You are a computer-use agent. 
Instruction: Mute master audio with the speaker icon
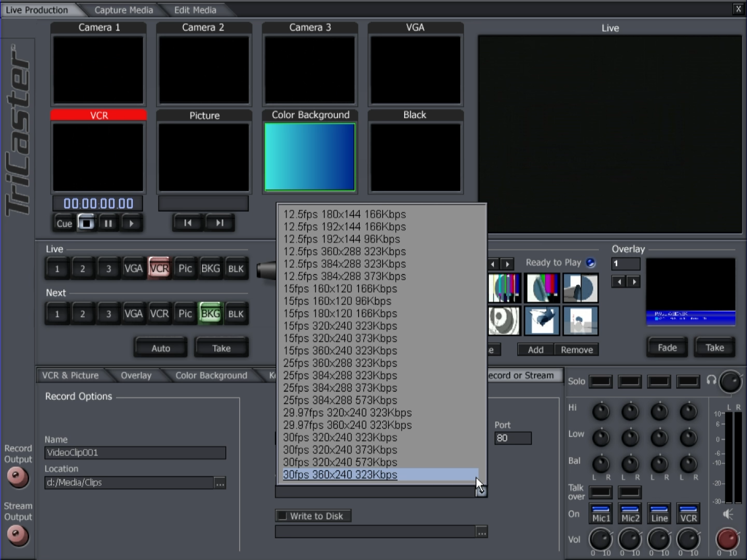728,514
